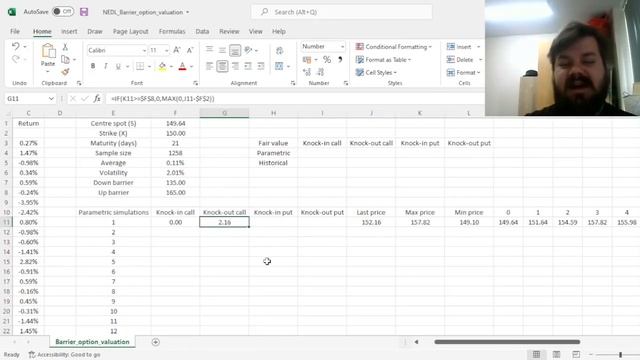Open the font size dropdown

pos(167,51)
